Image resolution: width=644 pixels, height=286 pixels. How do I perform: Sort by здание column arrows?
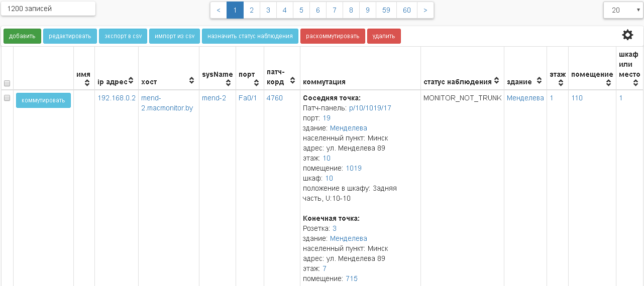[541, 81]
